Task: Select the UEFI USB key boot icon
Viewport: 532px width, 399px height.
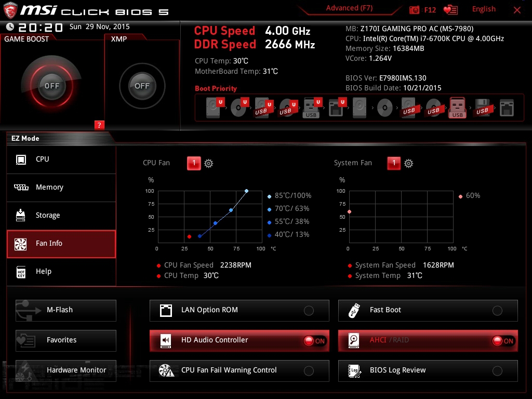Action: [312, 108]
